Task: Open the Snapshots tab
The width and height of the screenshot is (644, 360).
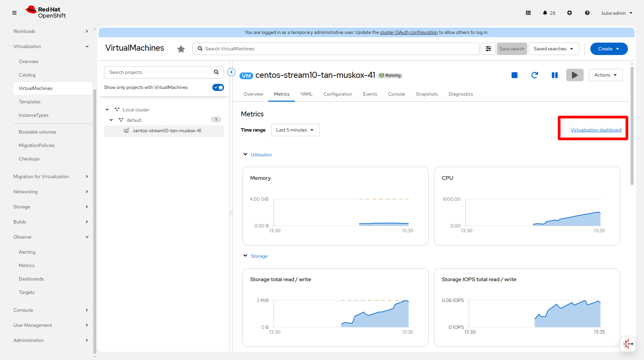Action: pos(427,94)
